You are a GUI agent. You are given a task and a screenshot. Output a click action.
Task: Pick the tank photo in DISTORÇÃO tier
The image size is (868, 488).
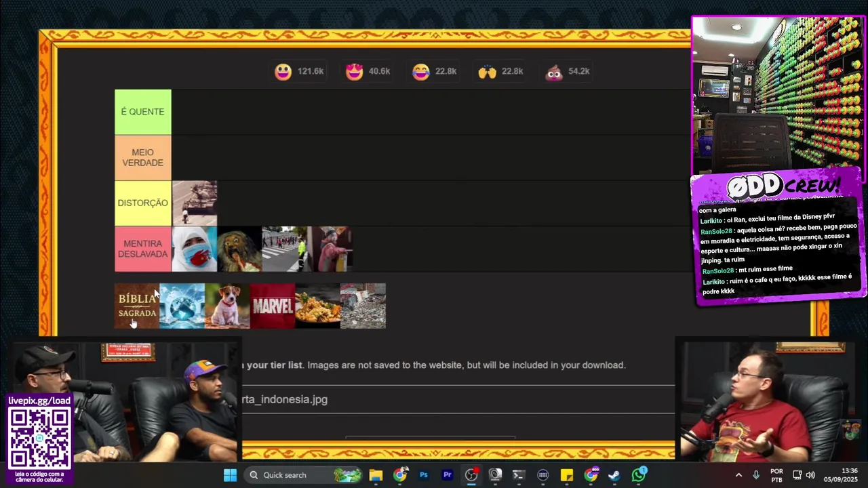tap(195, 203)
